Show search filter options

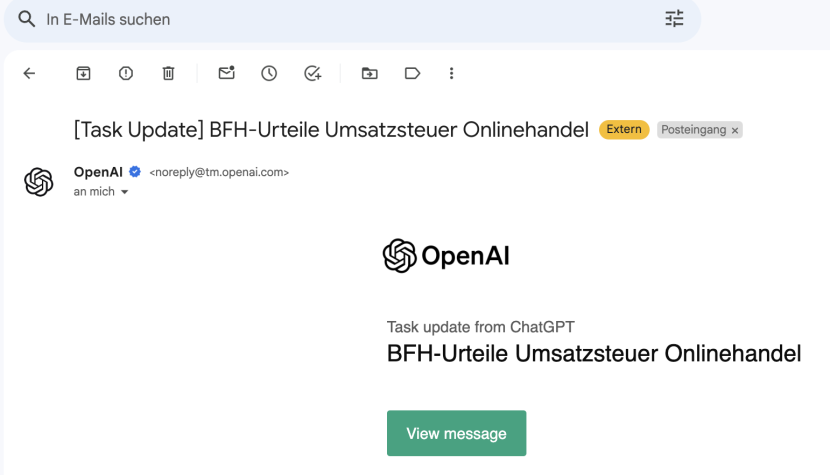pyautogui.click(x=674, y=19)
